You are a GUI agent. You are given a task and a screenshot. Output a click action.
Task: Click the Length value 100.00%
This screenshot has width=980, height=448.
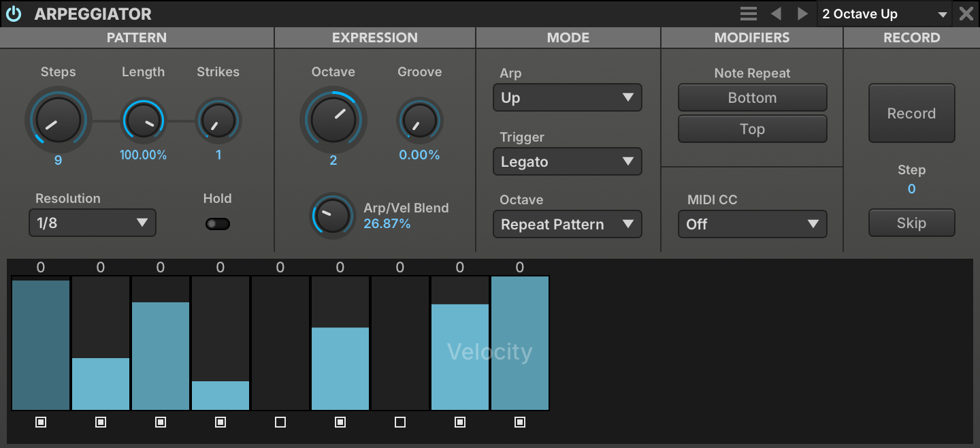pyautogui.click(x=144, y=155)
